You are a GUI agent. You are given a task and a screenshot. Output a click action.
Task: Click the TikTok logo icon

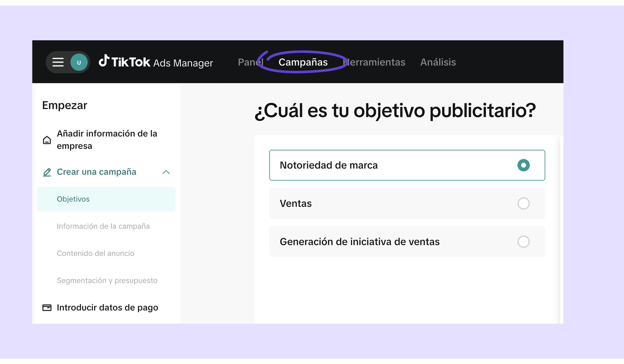click(x=104, y=61)
